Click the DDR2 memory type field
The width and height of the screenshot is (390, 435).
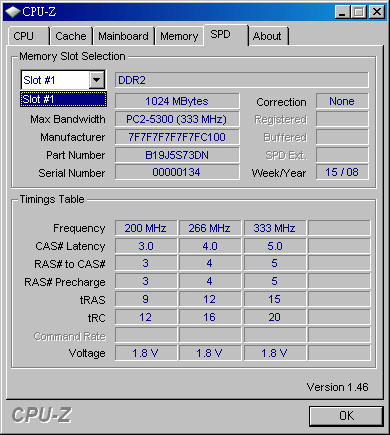pyautogui.click(x=242, y=80)
